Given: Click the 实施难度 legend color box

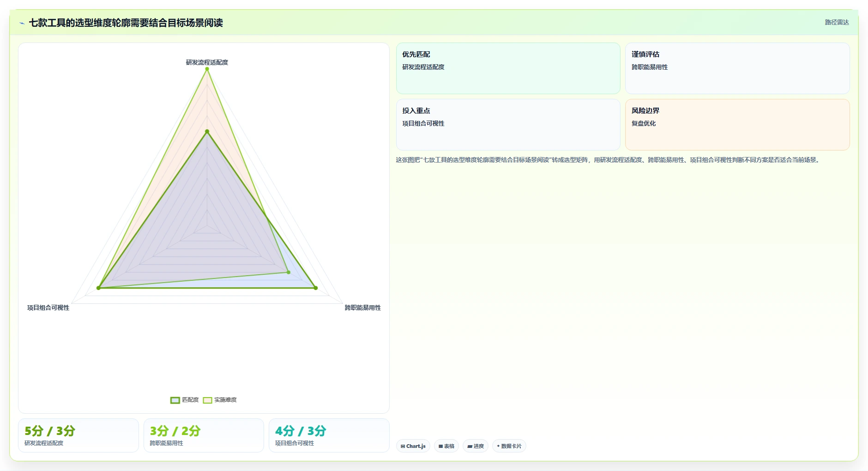Looking at the screenshot, I should coord(207,400).
